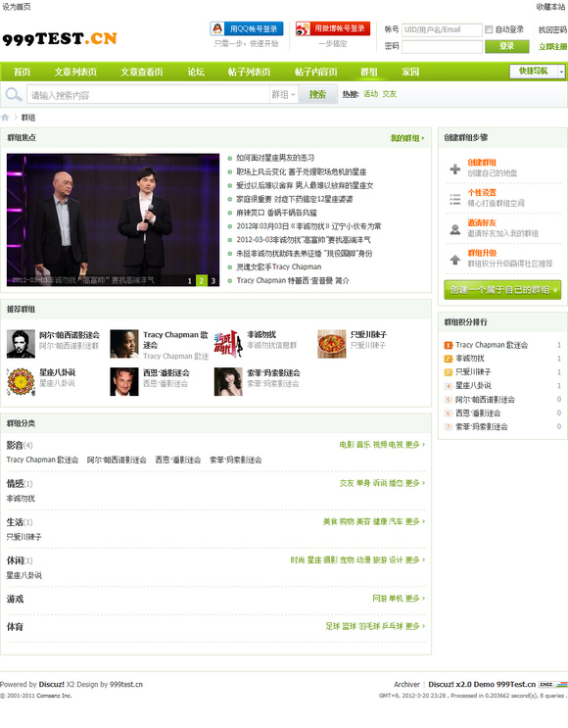
Task: Open 星座八卦说 in ranking list
Action: point(473,385)
